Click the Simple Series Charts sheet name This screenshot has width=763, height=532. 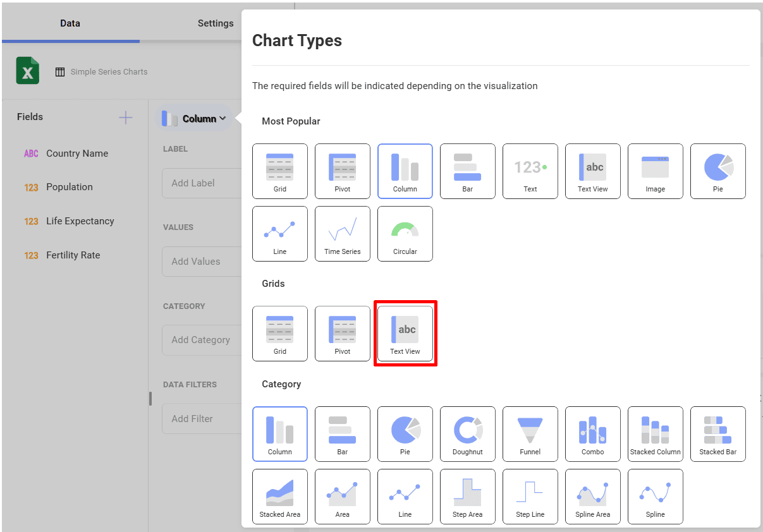pos(109,72)
